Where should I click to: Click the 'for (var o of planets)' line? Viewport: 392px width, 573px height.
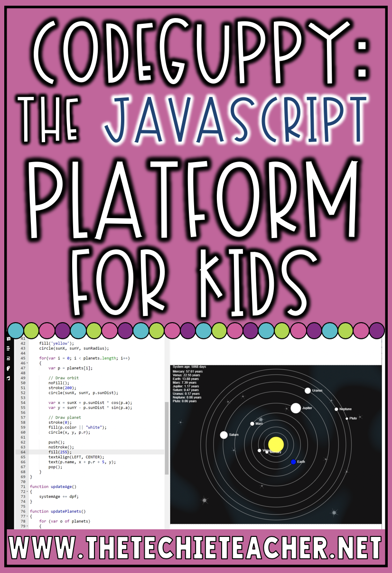coord(65,521)
